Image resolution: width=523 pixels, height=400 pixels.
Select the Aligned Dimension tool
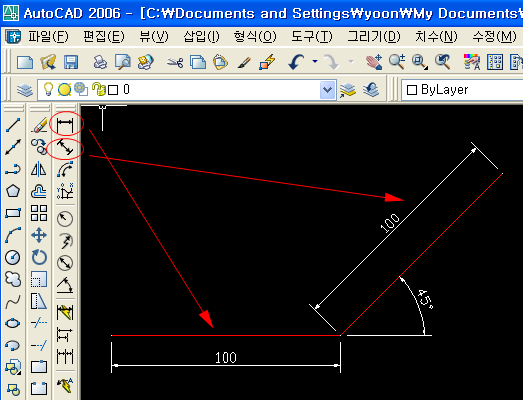coord(65,147)
